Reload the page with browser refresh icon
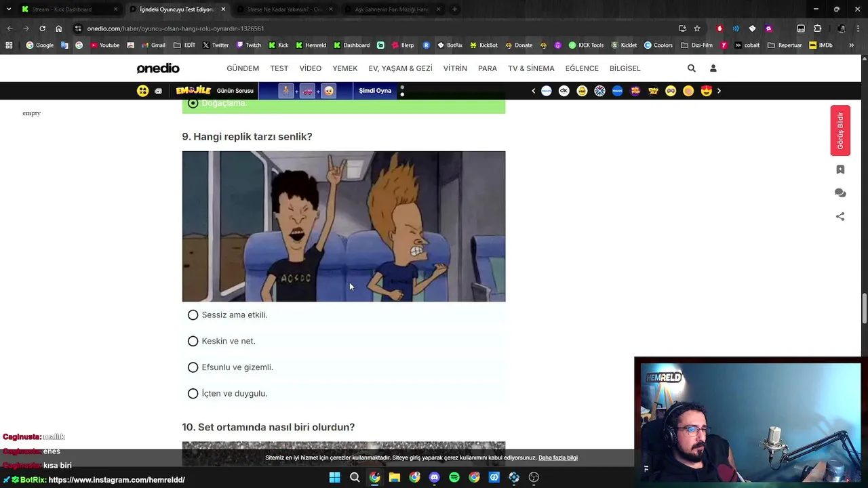 tap(42, 28)
